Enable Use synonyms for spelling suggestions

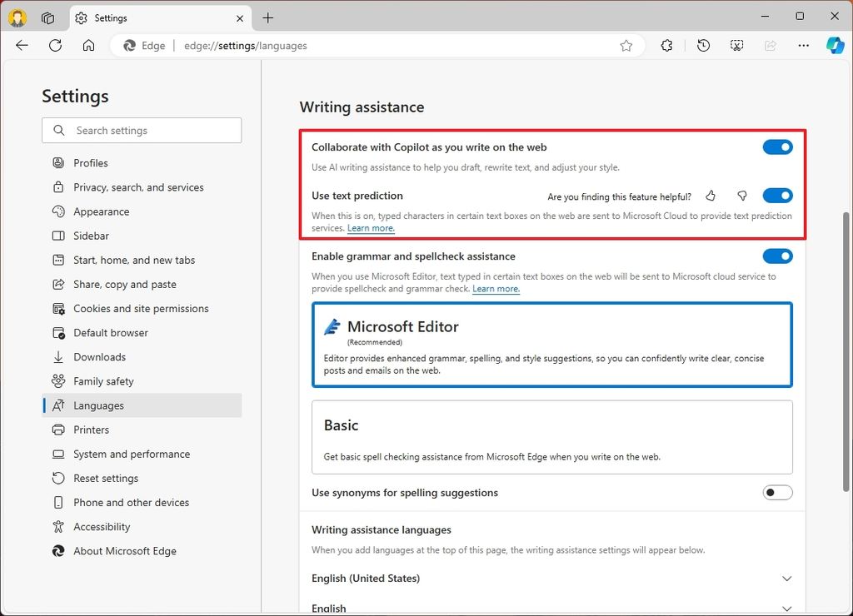pyautogui.click(x=776, y=492)
